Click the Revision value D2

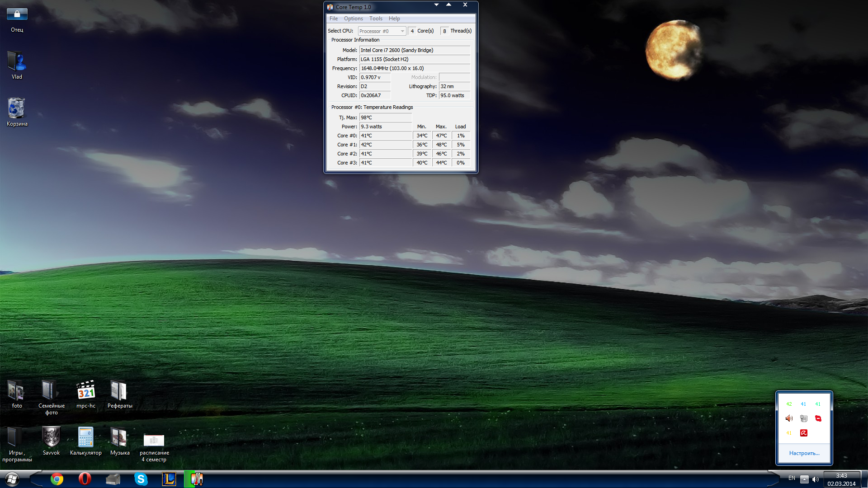375,86
